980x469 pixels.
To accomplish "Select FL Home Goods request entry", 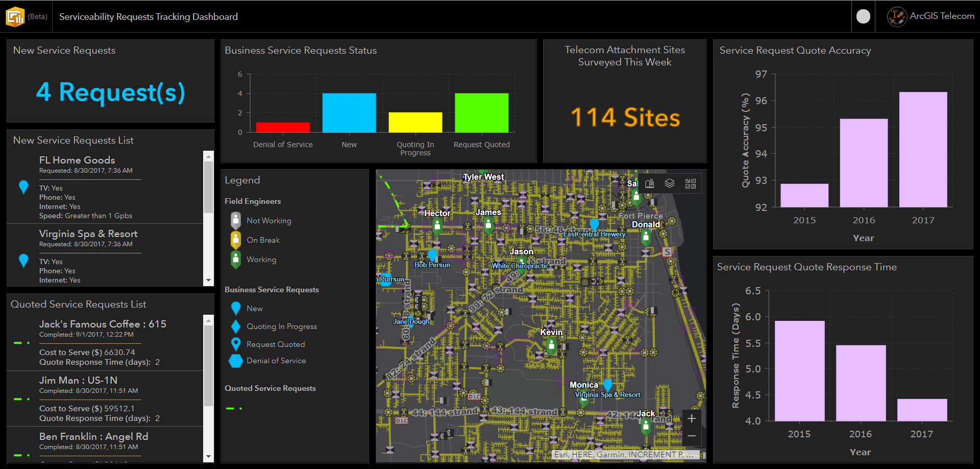I will (105, 187).
